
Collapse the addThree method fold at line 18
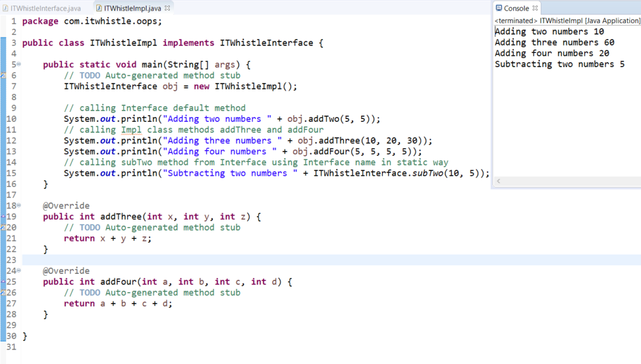point(19,206)
